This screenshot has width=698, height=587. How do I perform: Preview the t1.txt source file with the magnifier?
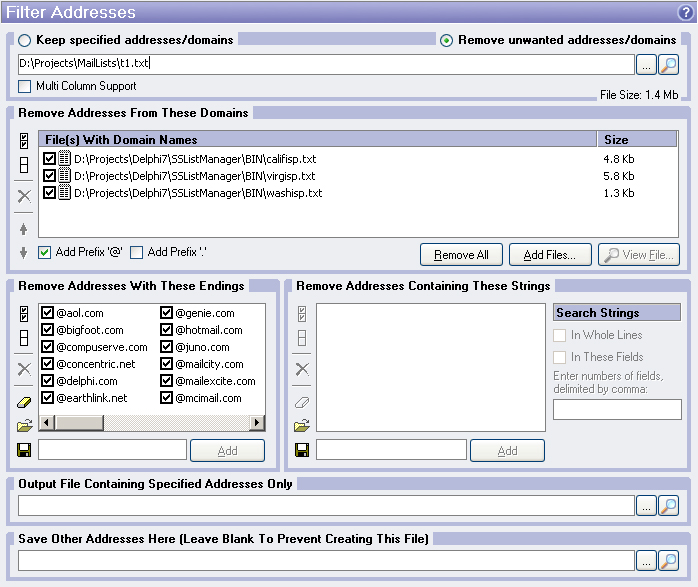coord(669,65)
